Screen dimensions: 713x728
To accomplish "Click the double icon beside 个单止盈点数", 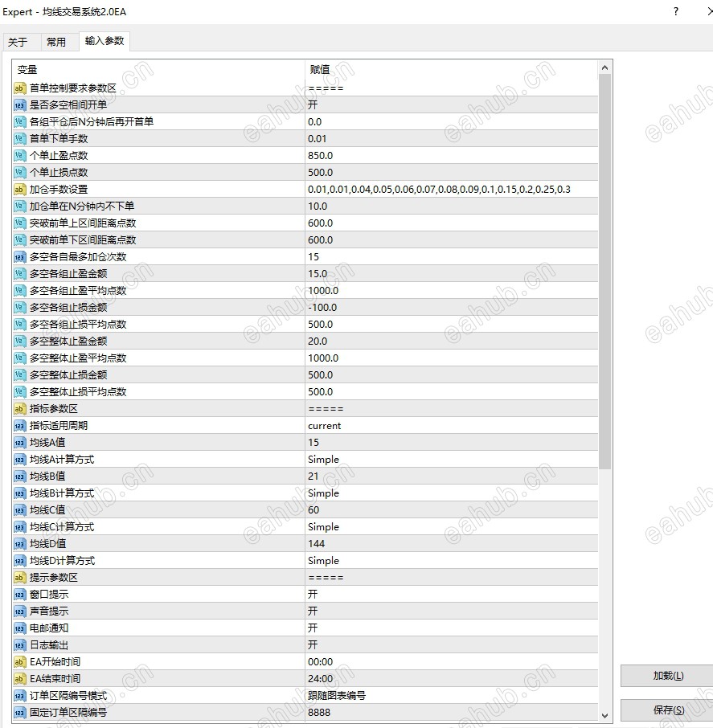I will [19, 156].
